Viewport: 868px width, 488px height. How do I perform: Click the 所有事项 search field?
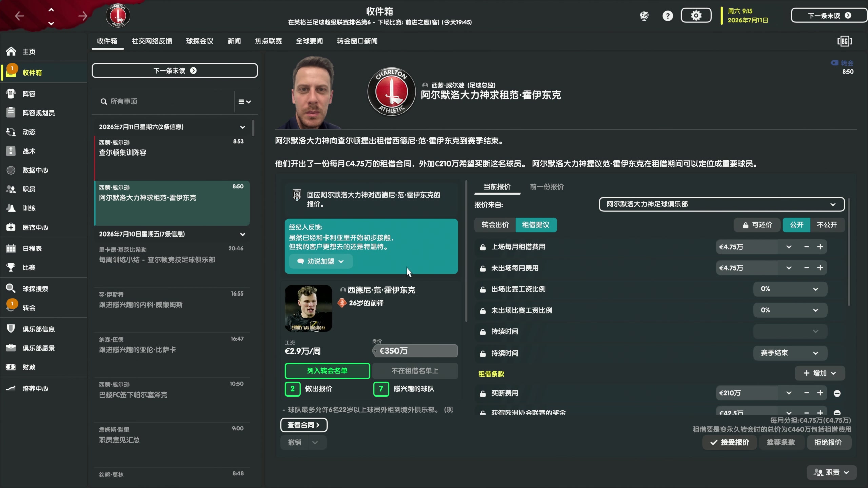pyautogui.click(x=163, y=101)
